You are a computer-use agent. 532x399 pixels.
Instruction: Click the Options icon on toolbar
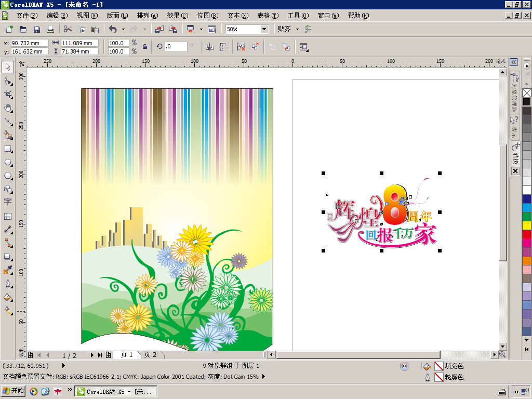tap(308, 29)
